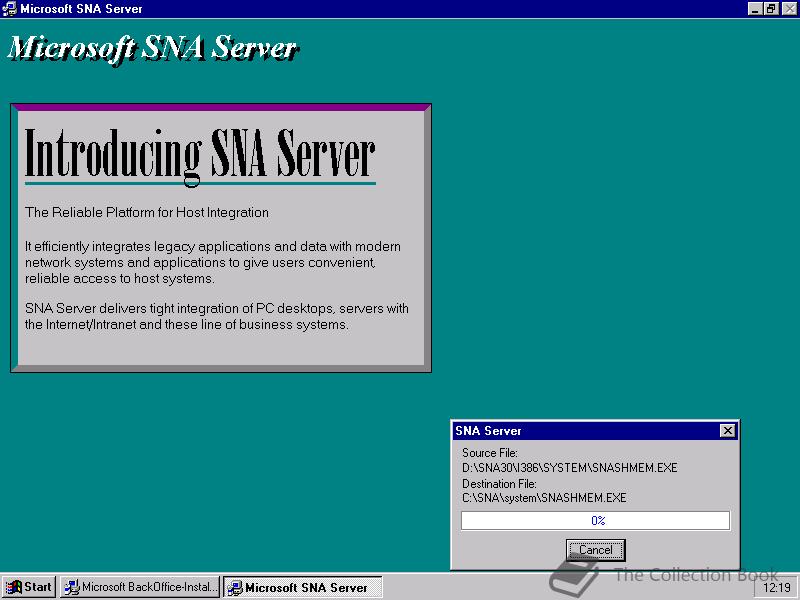Click the source path D:\SNA30\I386\SYSTEM\SNASHMEM.EXE
Image resolution: width=800 pixels, height=600 pixels.
click(x=569, y=467)
